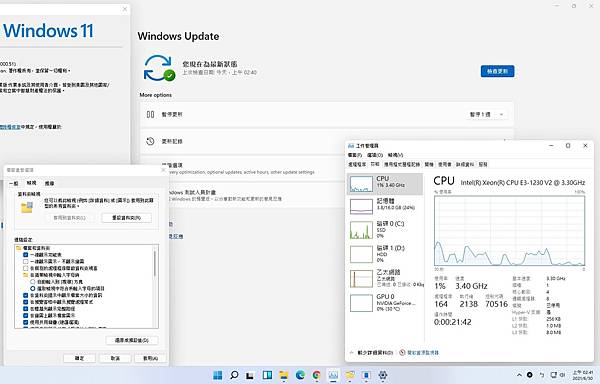The width and height of the screenshot is (600, 384).
Task: Open the 'pause for 1 week' dropdown
Action: click(486, 114)
